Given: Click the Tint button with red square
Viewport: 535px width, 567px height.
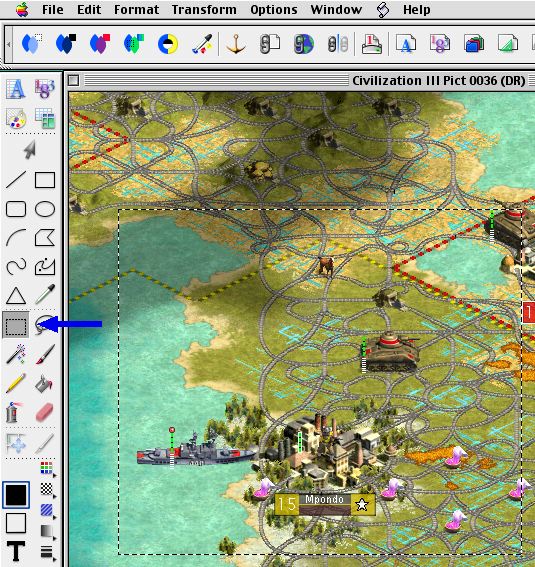Looking at the screenshot, I should 100,44.
